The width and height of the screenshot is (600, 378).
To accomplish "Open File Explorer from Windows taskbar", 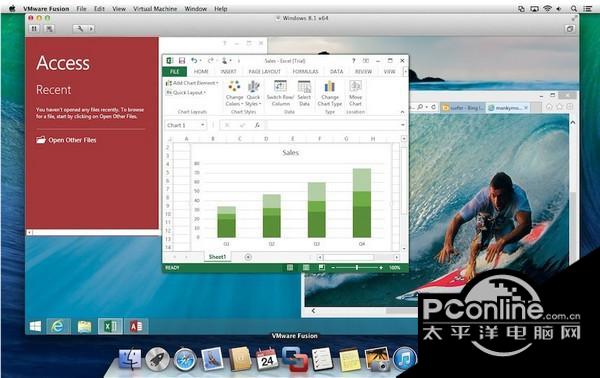I will [x=84, y=326].
